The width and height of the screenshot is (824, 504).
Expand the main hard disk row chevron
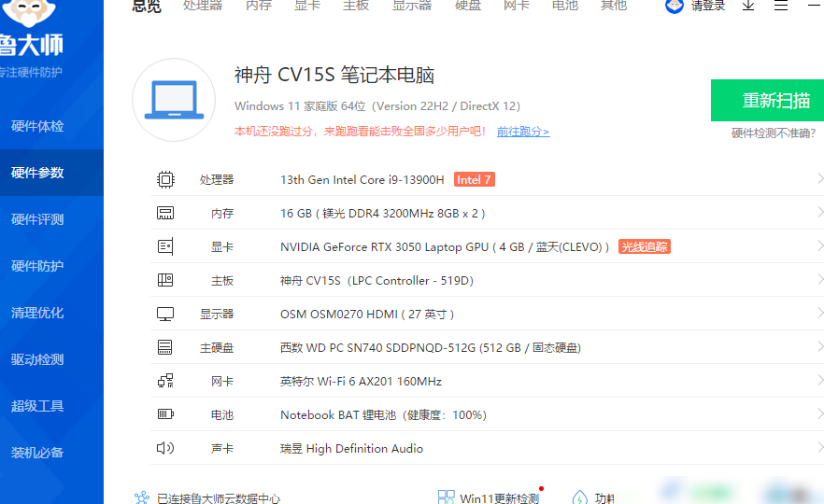coord(820,346)
